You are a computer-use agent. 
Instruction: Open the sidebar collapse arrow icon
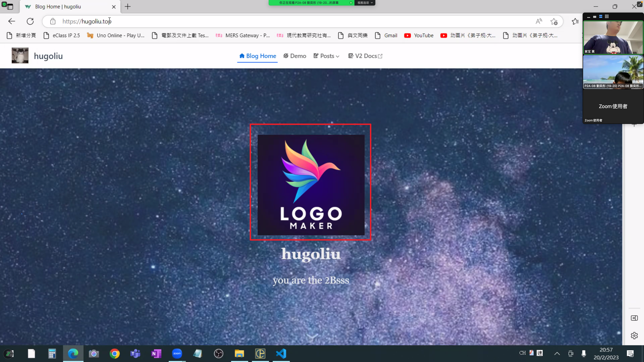click(634, 318)
